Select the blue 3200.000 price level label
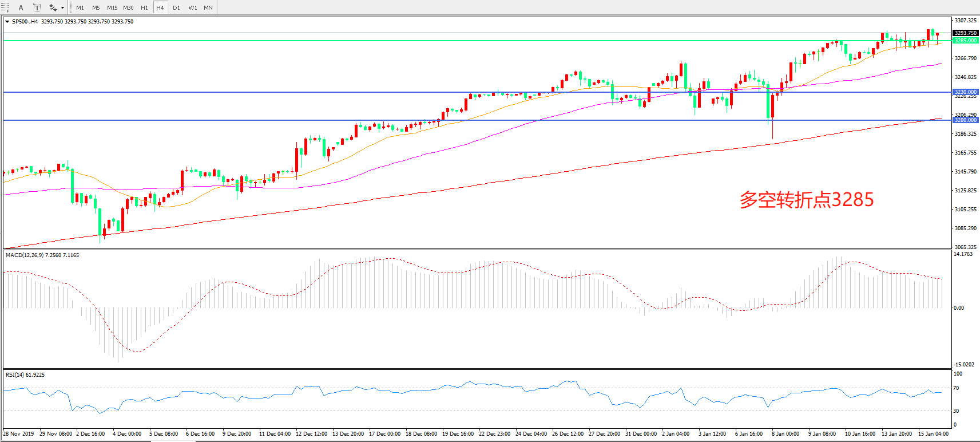Image resolution: width=980 pixels, height=442 pixels. click(x=965, y=120)
